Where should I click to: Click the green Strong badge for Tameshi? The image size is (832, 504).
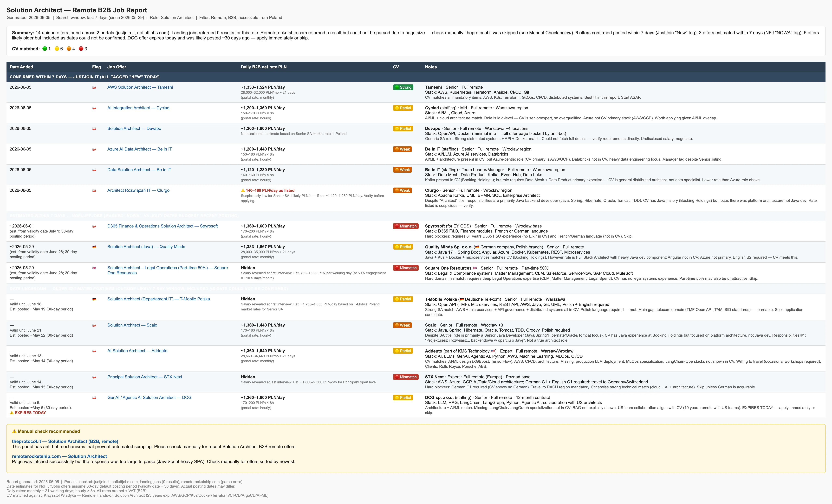pyautogui.click(x=403, y=87)
